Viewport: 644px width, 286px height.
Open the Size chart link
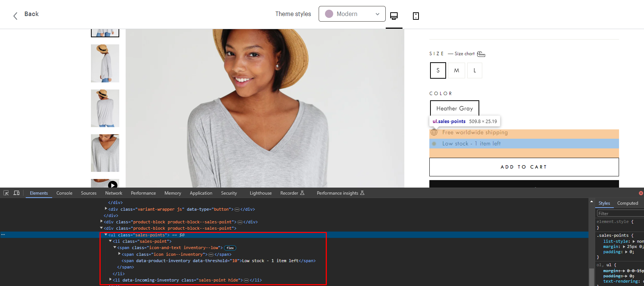(x=465, y=54)
